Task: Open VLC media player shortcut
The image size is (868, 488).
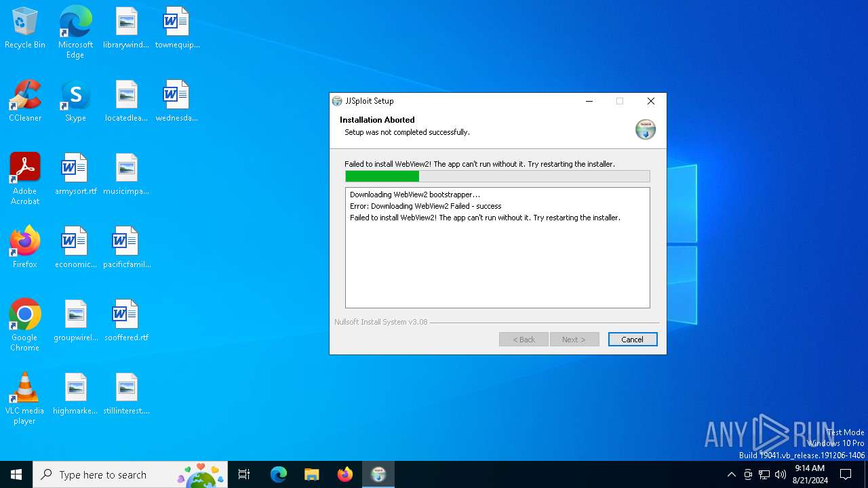Action: 25,399
